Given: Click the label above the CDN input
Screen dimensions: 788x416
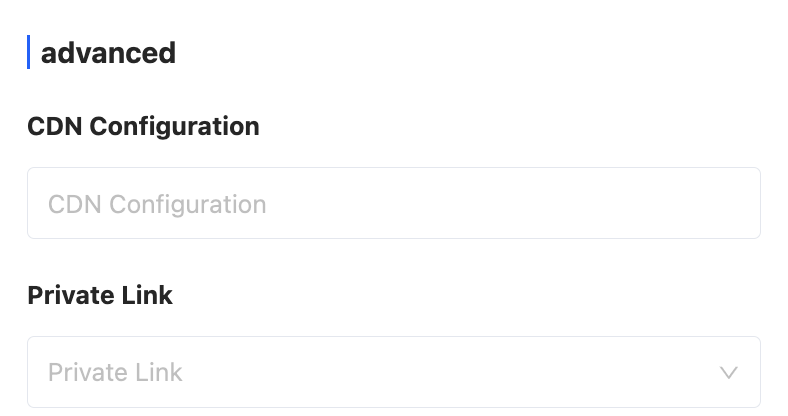Looking at the screenshot, I should 143,127.
